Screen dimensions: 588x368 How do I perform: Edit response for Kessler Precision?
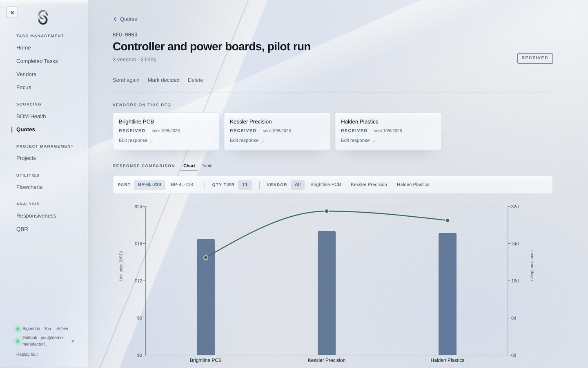pos(247,141)
